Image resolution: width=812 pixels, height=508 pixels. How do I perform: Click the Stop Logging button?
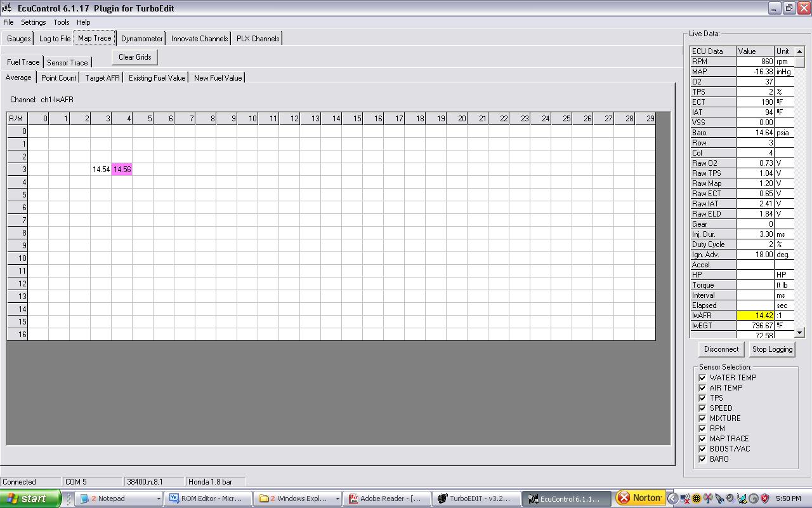click(x=772, y=349)
